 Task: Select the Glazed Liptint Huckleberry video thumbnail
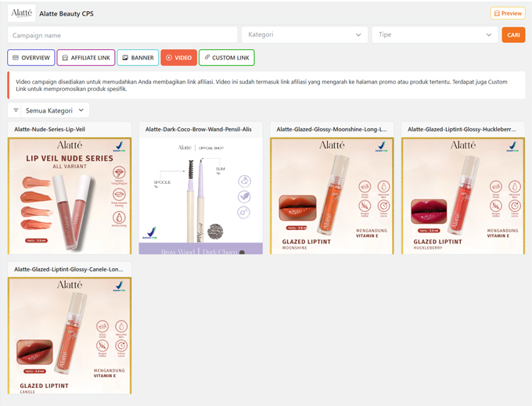(x=463, y=196)
